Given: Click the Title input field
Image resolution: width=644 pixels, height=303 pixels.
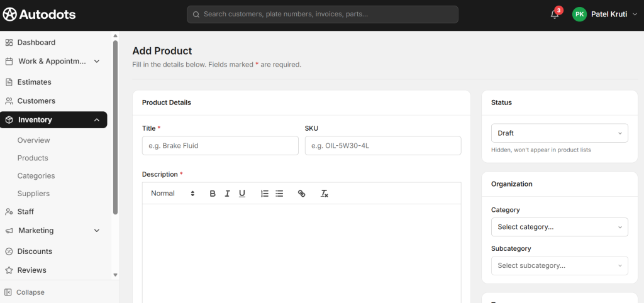Looking at the screenshot, I should (x=220, y=146).
